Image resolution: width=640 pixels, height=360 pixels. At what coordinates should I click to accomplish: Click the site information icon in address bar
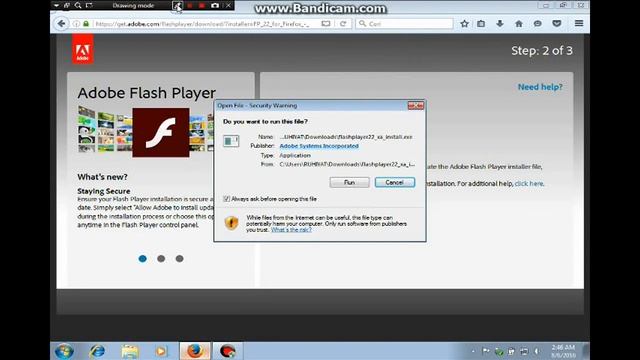(76, 24)
